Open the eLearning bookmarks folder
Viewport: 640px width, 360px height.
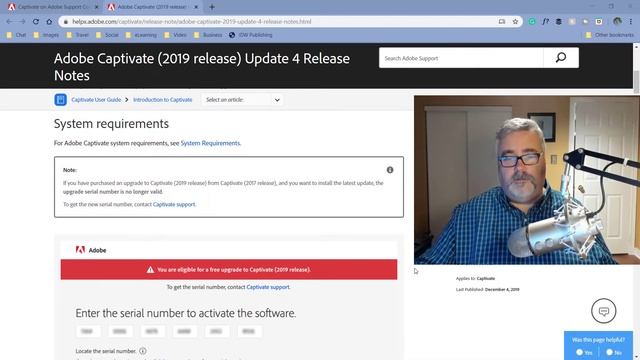pos(141,35)
